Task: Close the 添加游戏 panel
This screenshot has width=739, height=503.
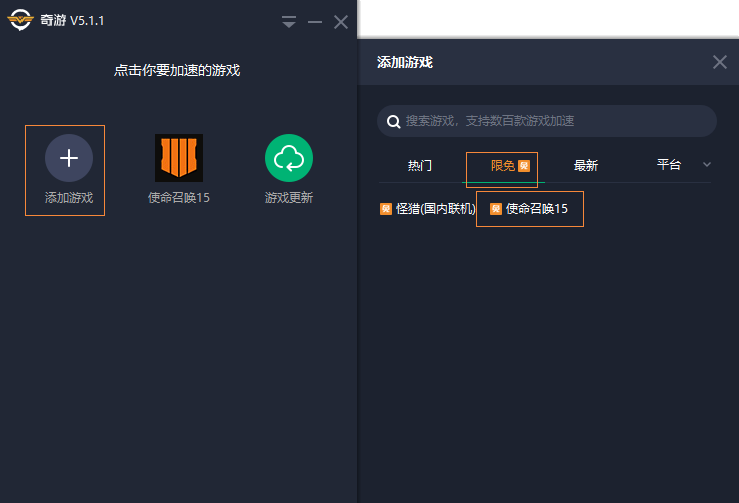Action: [720, 62]
